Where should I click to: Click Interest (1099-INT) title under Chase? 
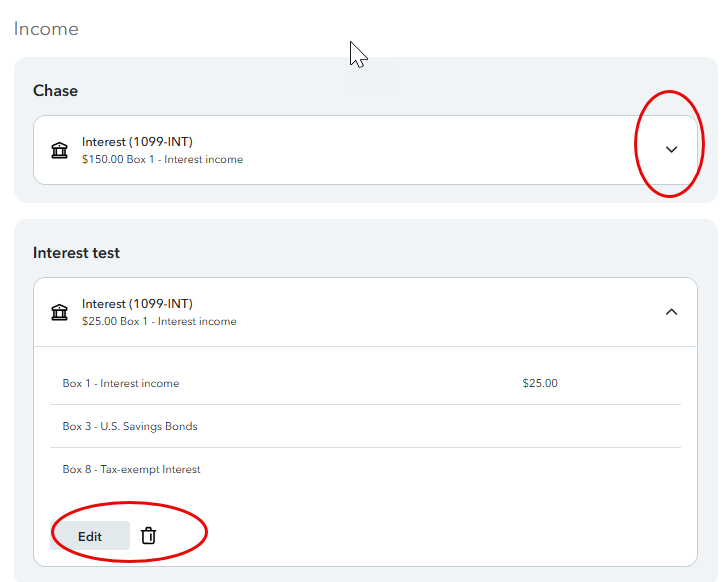tap(137, 142)
